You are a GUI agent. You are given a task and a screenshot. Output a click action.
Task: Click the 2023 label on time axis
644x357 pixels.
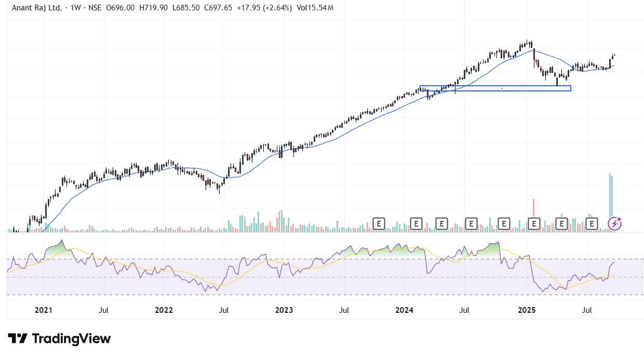coord(284,310)
